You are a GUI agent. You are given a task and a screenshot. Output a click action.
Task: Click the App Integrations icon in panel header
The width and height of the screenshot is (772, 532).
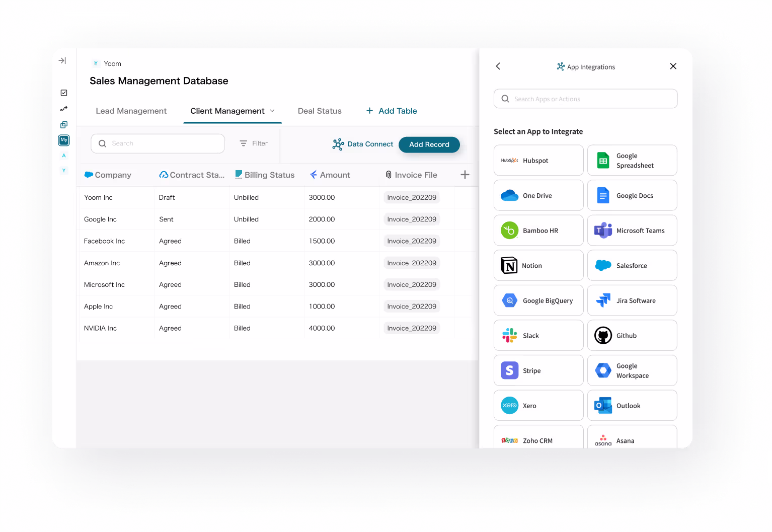pos(560,66)
